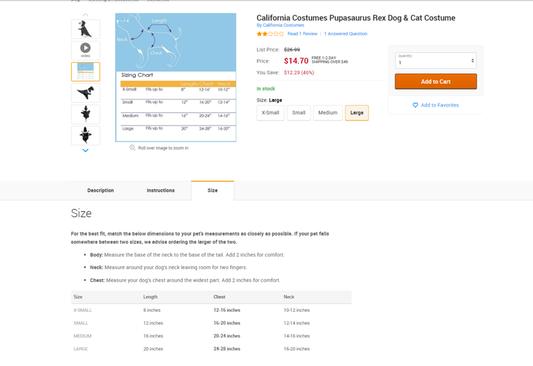Open the 1 Answered Question link

[x=346, y=34]
